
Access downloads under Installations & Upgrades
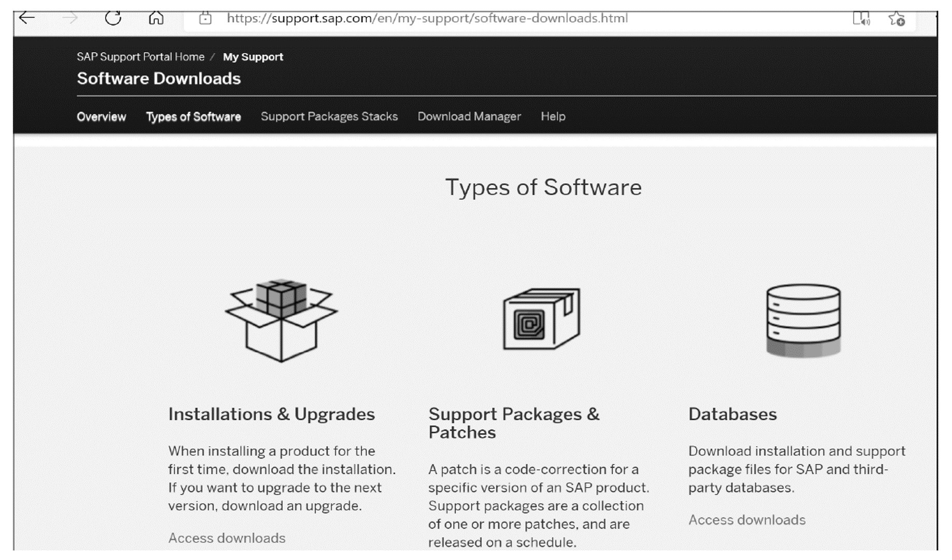[x=227, y=538]
